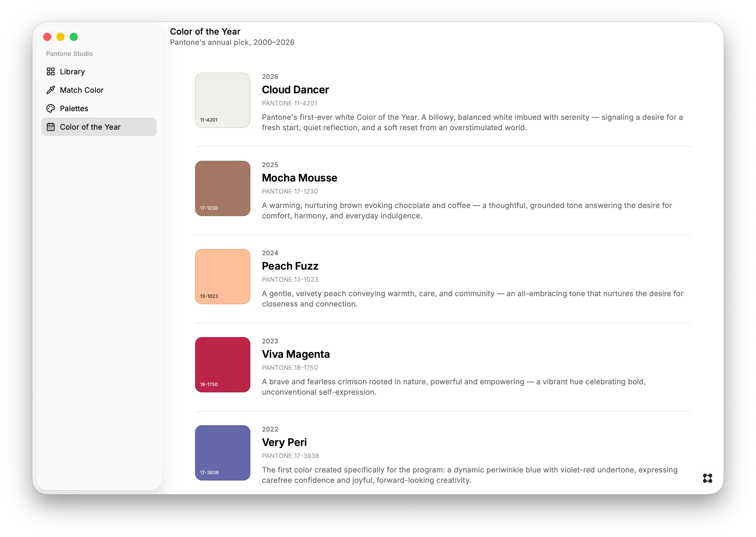Click the 2025 year label

[270, 165]
